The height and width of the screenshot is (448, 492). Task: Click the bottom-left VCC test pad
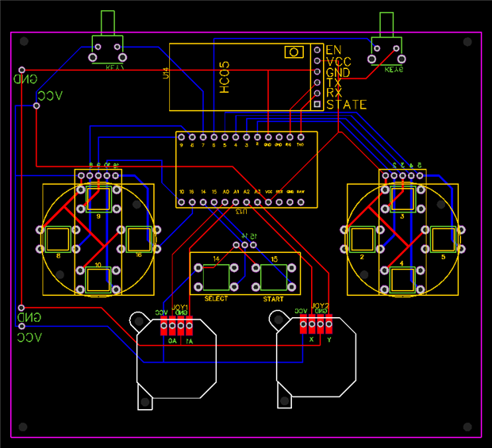21,327
